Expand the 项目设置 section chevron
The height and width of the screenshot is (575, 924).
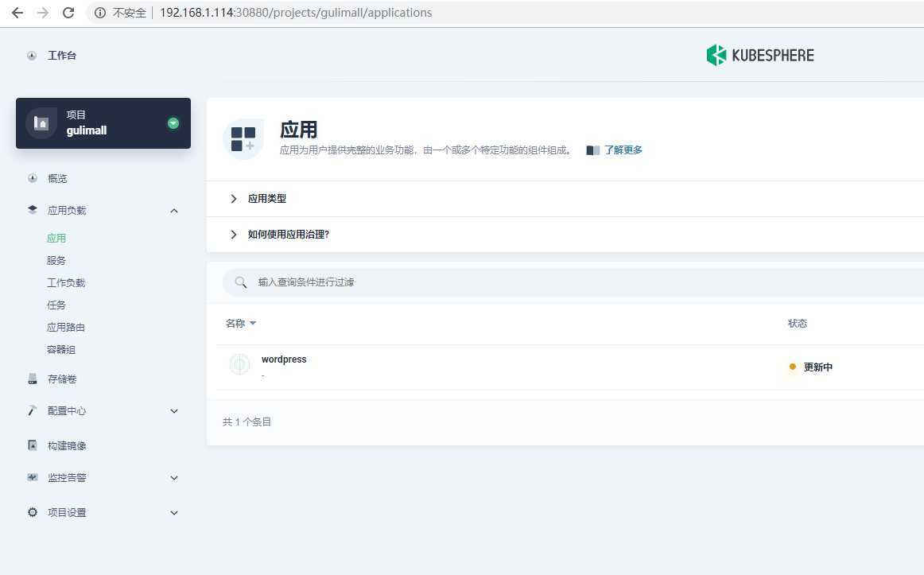174,512
